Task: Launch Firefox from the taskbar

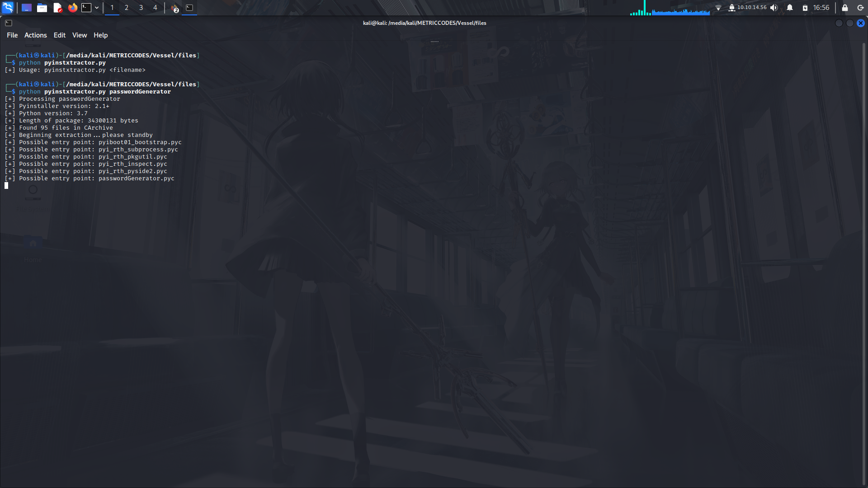Action: point(72,8)
